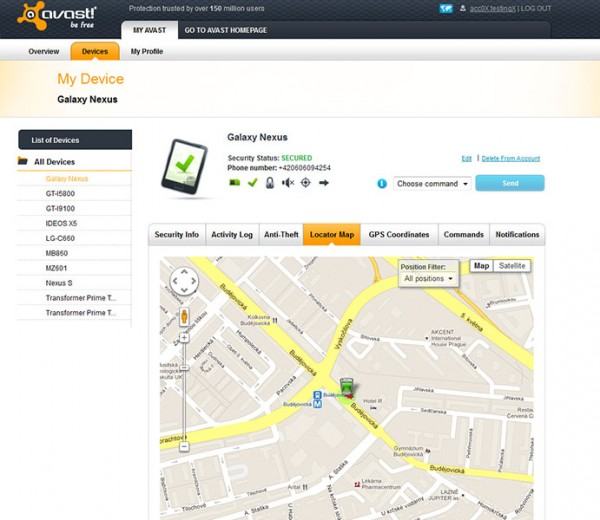Viewport: 600px width, 520px height.
Task: Open the Activity Log tab
Action: tap(232, 235)
